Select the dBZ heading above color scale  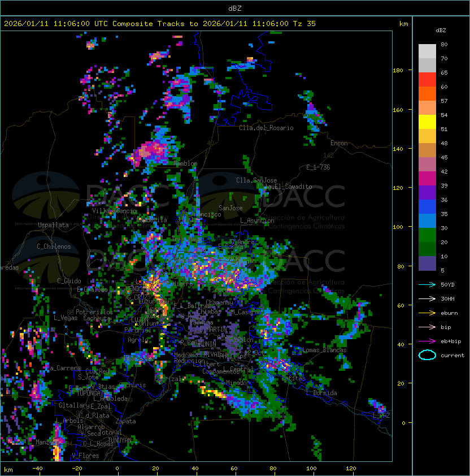(441, 31)
